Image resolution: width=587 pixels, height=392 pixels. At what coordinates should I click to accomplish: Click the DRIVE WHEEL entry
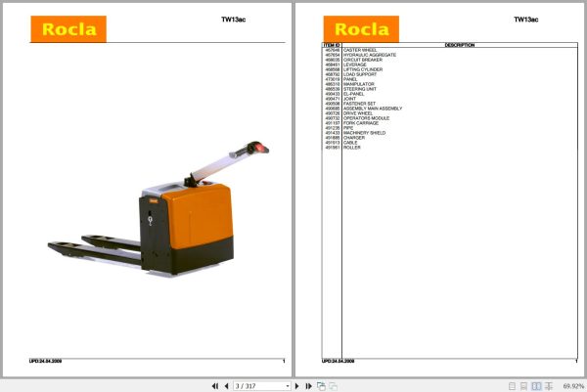click(358, 113)
